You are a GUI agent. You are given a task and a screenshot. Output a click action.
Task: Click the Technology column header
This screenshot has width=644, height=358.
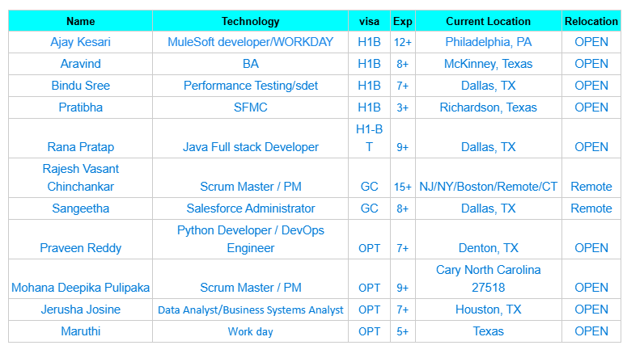(251, 21)
